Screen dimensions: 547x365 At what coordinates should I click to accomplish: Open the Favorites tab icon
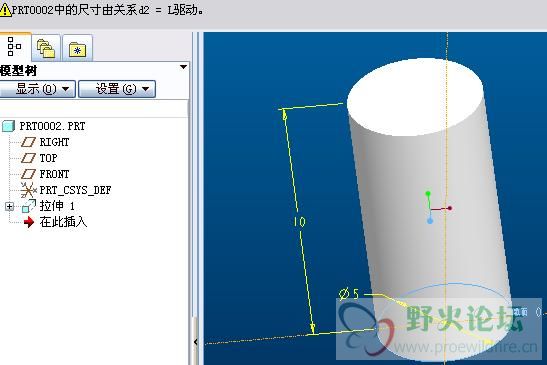pos(77,49)
